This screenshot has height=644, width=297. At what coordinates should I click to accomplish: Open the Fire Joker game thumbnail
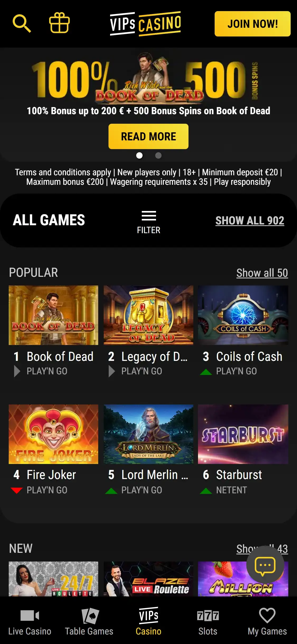(53, 434)
